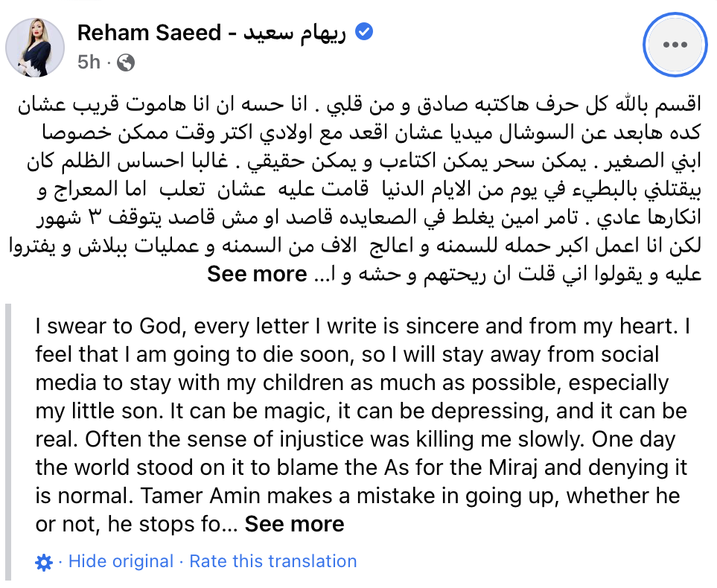Image resolution: width=717 pixels, height=588 pixels.
Task: Click the first line of Arabic post text
Action: [360, 105]
